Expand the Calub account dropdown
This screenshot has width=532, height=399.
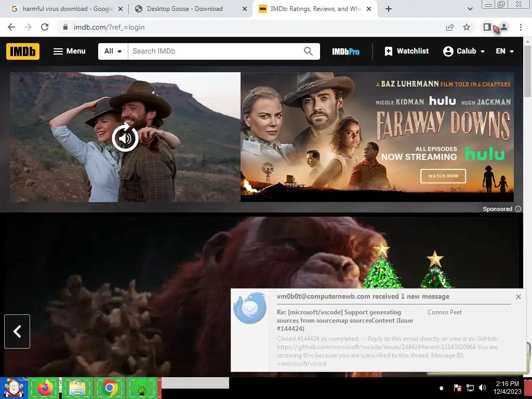coord(464,51)
